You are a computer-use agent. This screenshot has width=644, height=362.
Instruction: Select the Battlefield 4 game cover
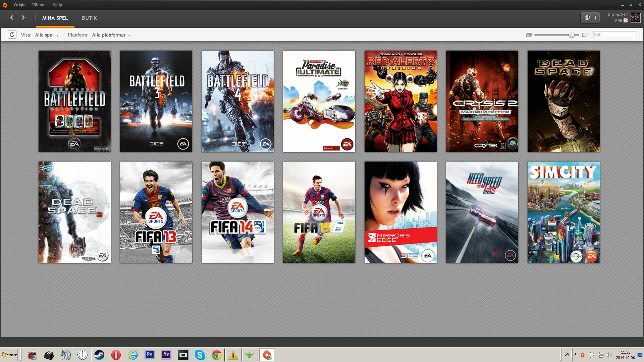[237, 101]
